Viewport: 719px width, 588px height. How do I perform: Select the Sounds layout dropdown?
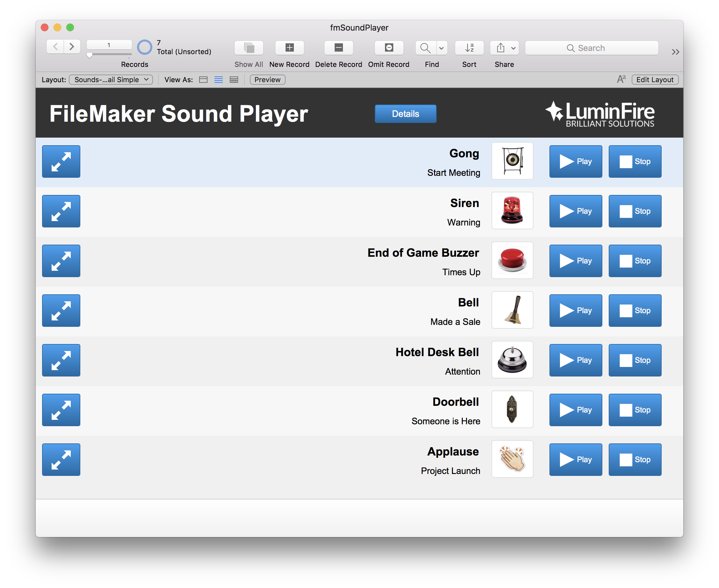click(x=111, y=79)
